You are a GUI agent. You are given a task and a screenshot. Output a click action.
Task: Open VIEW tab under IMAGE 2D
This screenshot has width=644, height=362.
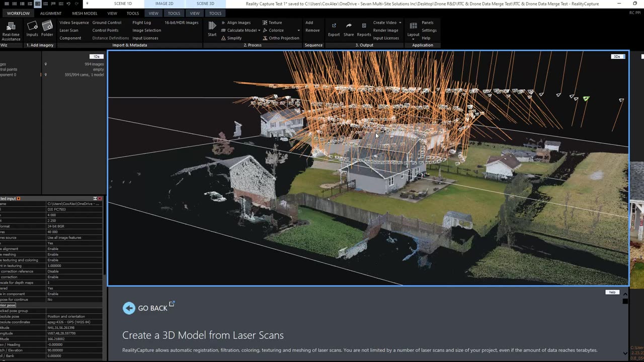[153, 13]
